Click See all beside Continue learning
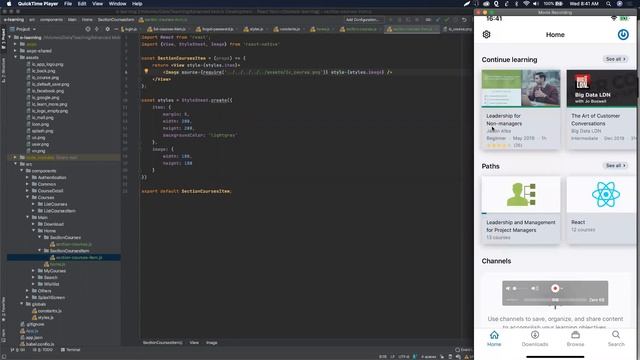Image resolution: width=640 pixels, height=360 pixels. tap(616, 59)
